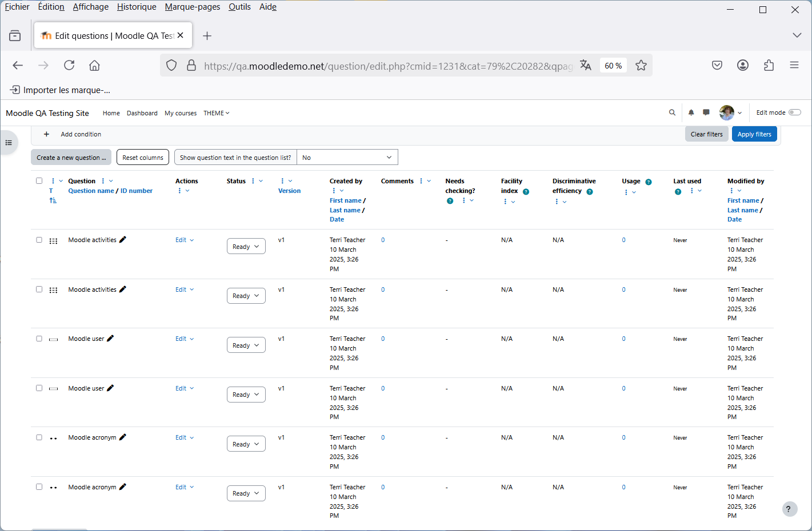Viewport: 812px width, 531px height.
Task: Open the user avatar menu
Action: 730,112
